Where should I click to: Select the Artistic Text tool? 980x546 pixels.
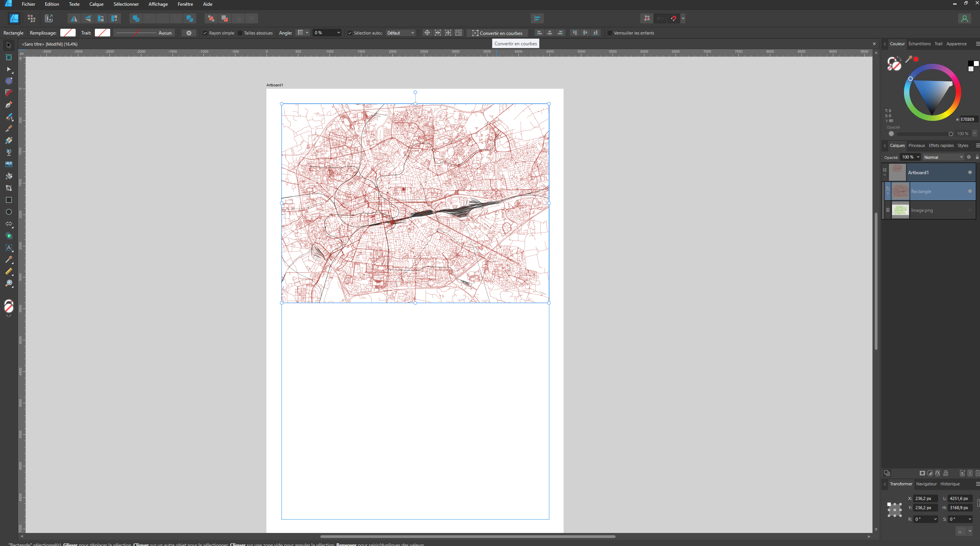[x=8, y=248]
